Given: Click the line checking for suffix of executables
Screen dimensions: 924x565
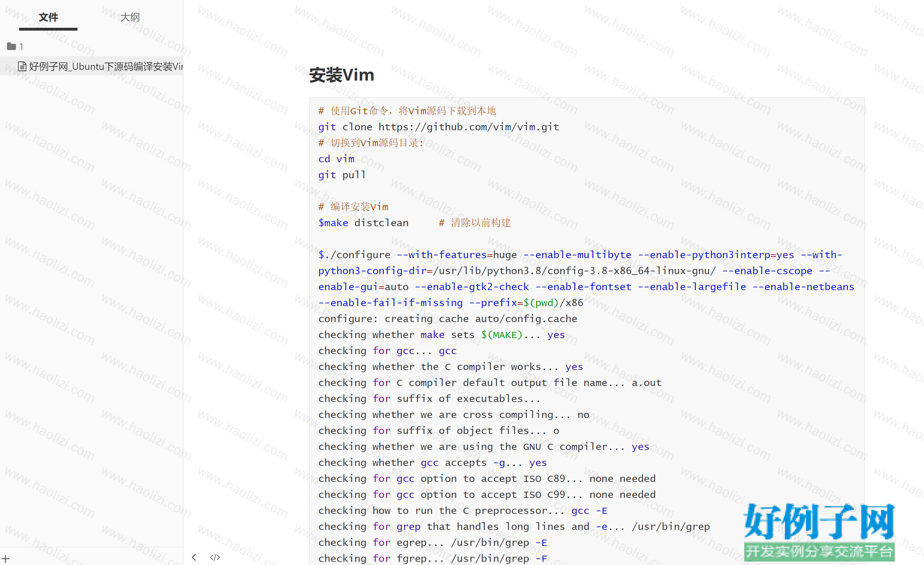Looking at the screenshot, I should click(x=429, y=399).
